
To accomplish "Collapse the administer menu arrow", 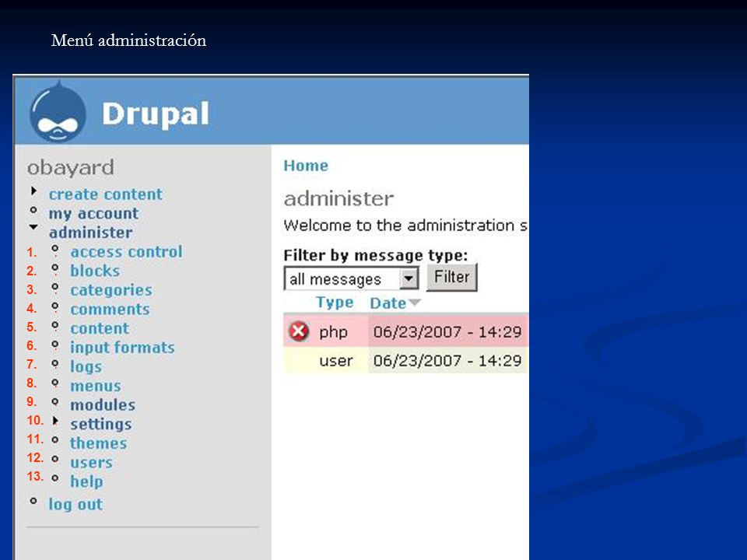I will coord(33,227).
